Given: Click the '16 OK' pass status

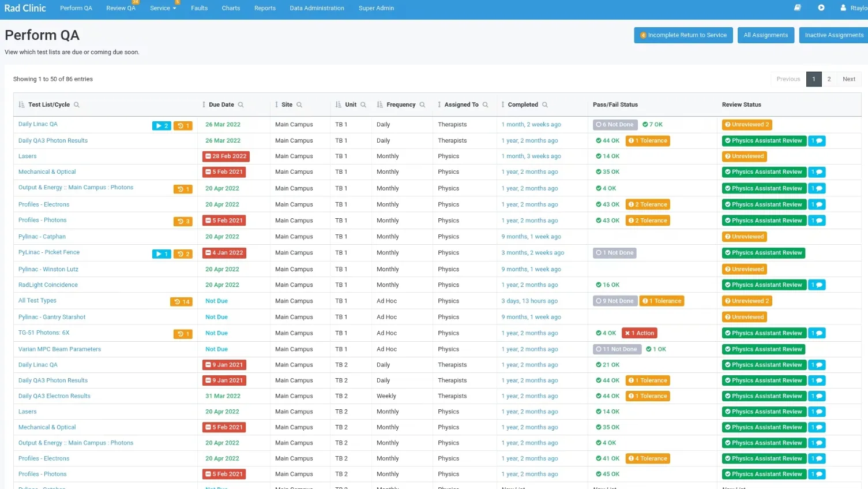Looking at the screenshot, I should pos(608,285).
